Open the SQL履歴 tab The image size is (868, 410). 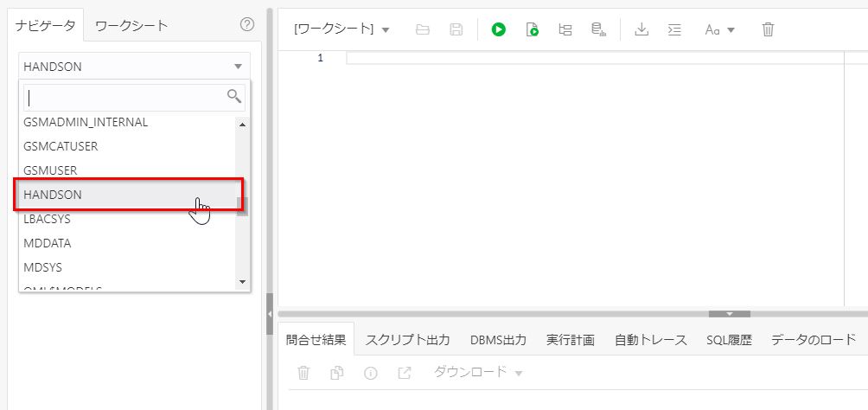coord(729,340)
